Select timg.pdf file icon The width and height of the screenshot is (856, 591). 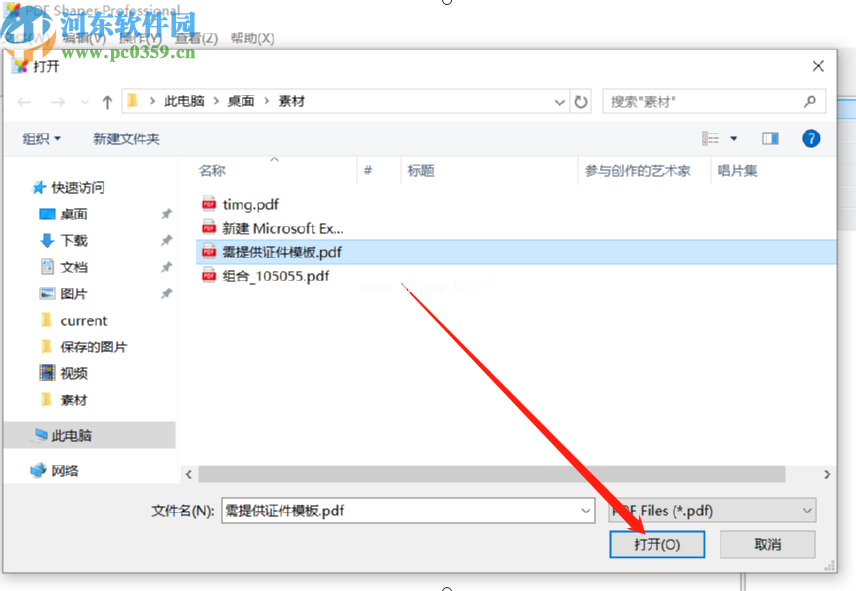click(209, 204)
